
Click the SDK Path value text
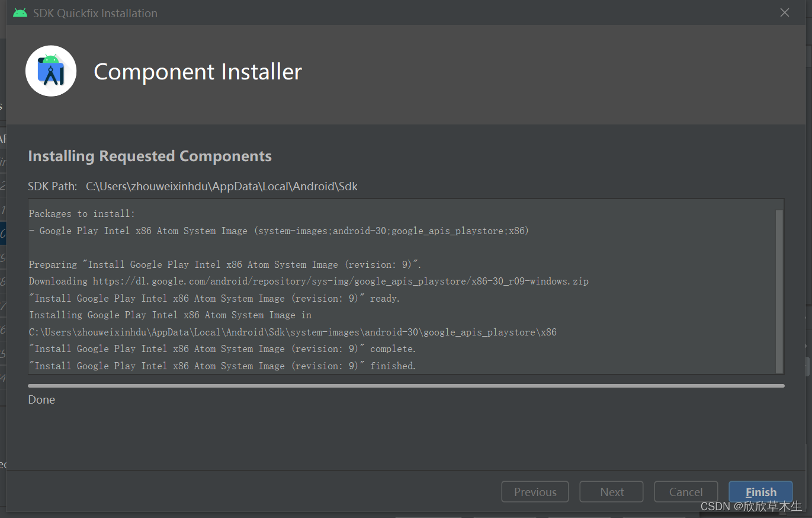coord(222,187)
